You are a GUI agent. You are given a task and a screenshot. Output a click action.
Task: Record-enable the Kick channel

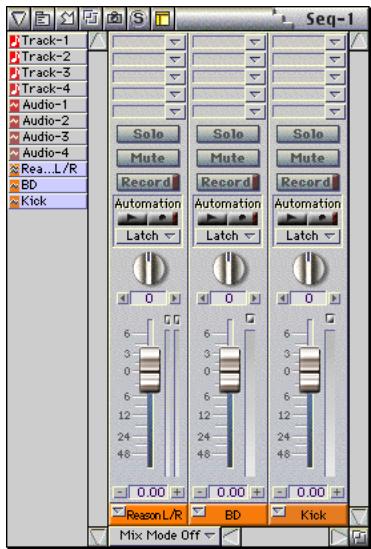click(308, 182)
